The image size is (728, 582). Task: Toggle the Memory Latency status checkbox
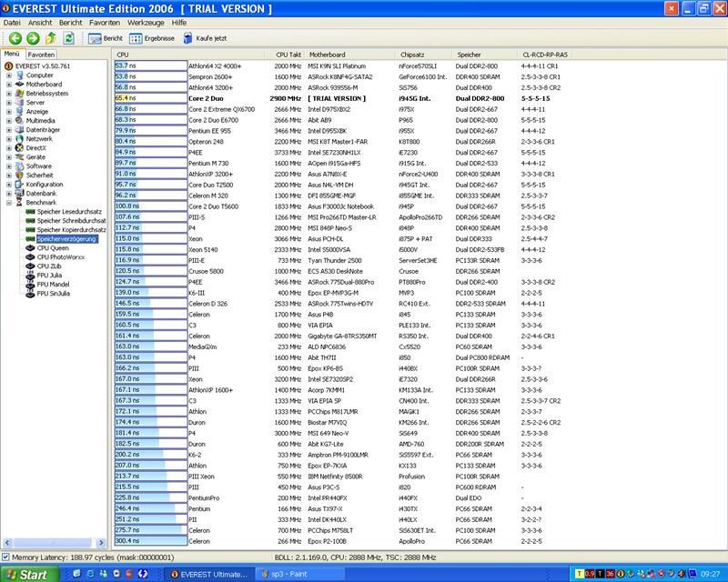coord(5,557)
